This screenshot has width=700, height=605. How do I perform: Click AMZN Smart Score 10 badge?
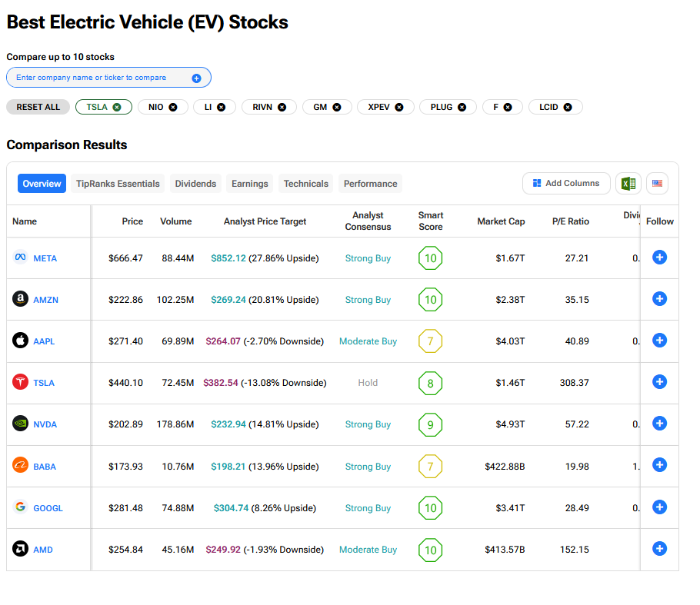tap(430, 300)
